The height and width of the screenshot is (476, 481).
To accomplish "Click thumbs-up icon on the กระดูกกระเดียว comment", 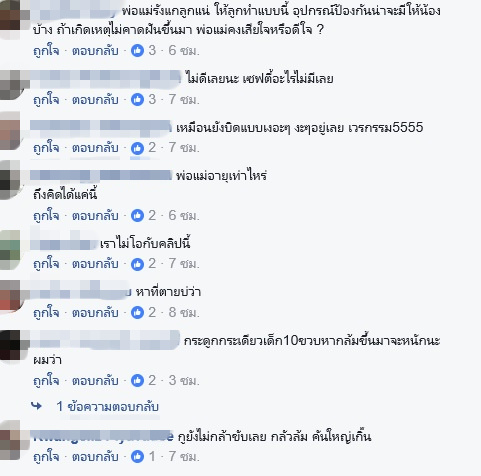I will 137,380.
